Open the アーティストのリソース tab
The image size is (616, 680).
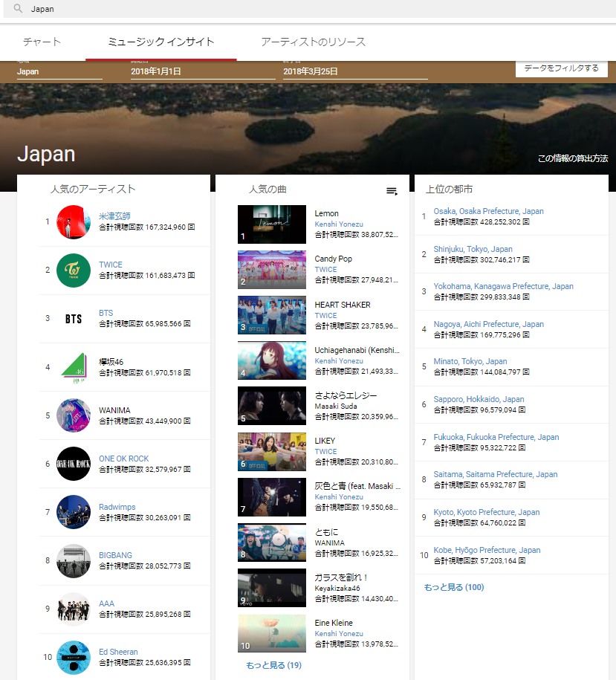(x=313, y=42)
